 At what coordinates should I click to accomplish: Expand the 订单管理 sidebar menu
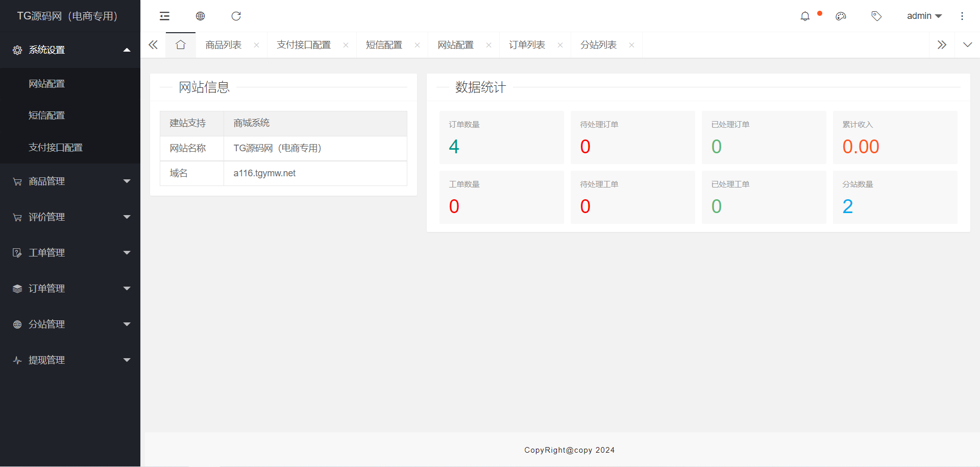pyautogui.click(x=70, y=289)
